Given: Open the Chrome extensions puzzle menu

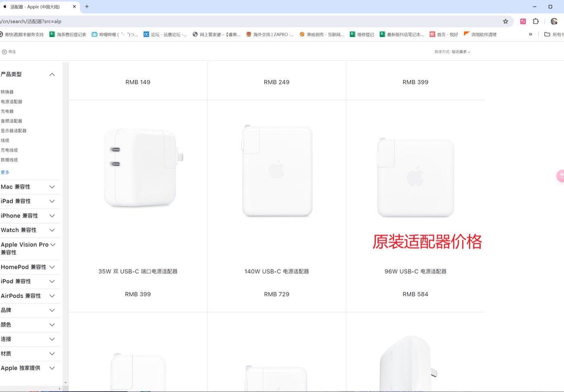Looking at the screenshot, I should click(536, 21).
